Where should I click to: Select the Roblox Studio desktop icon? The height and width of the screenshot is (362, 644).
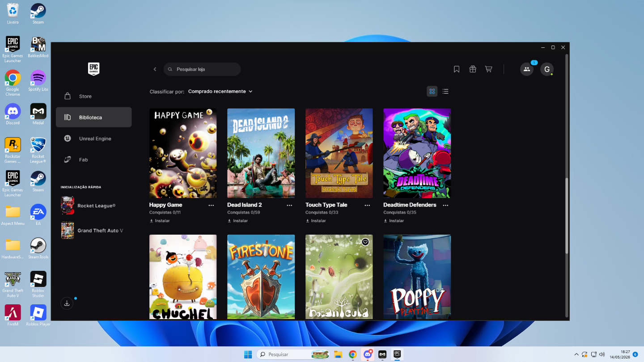38,284
